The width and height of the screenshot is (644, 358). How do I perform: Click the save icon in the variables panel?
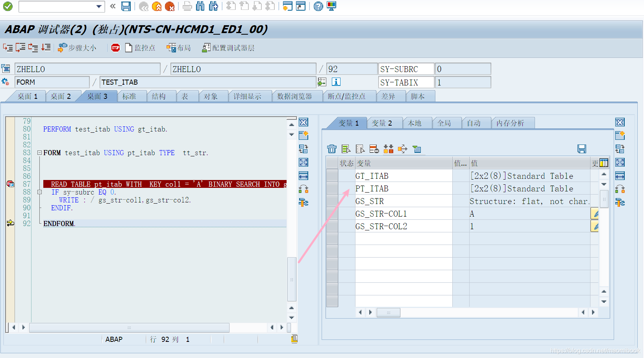point(582,149)
